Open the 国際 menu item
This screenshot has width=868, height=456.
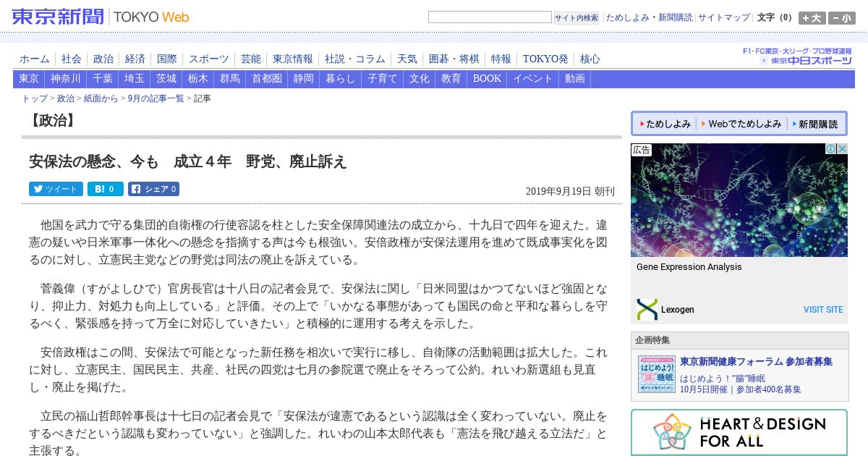(167, 59)
